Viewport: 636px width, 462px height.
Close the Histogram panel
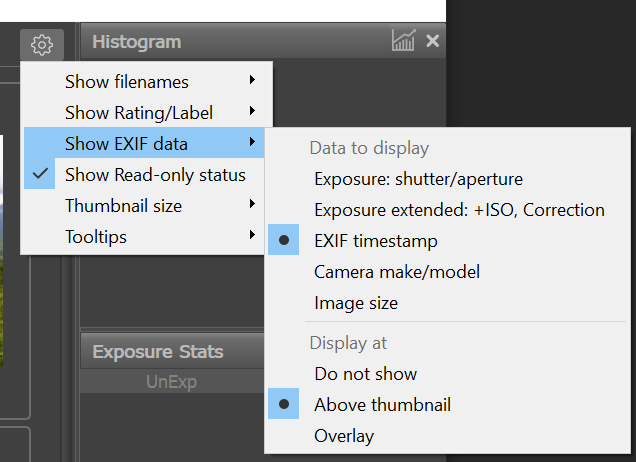click(432, 41)
